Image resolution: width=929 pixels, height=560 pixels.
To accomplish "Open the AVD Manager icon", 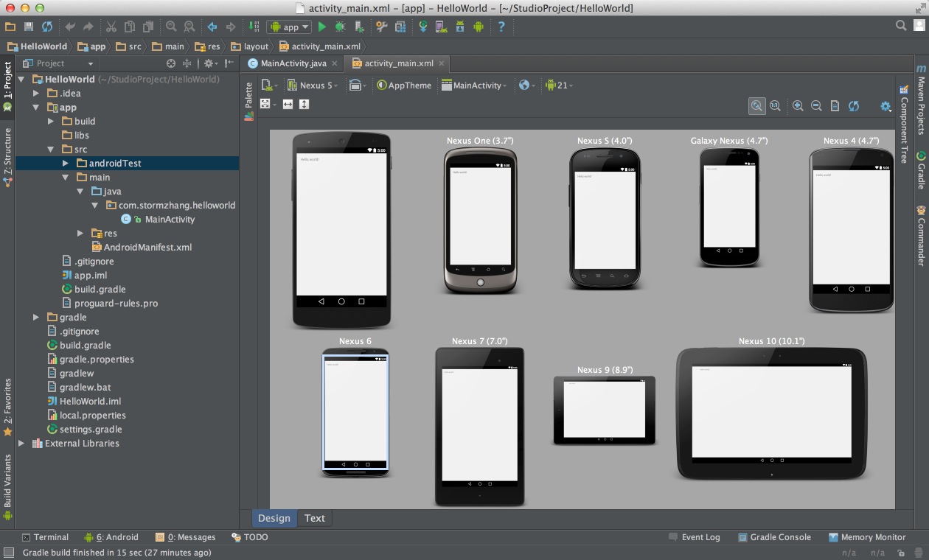I will [x=442, y=27].
